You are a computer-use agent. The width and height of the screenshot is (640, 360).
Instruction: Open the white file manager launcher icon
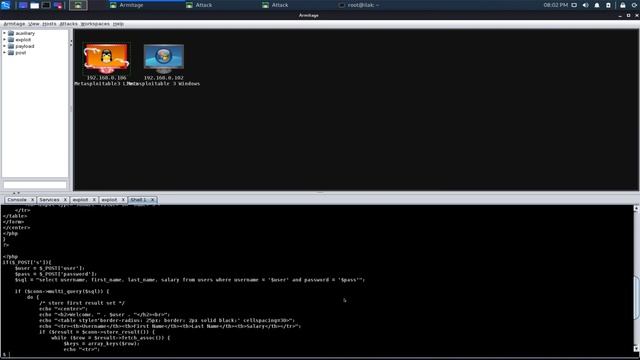[x=35, y=5]
